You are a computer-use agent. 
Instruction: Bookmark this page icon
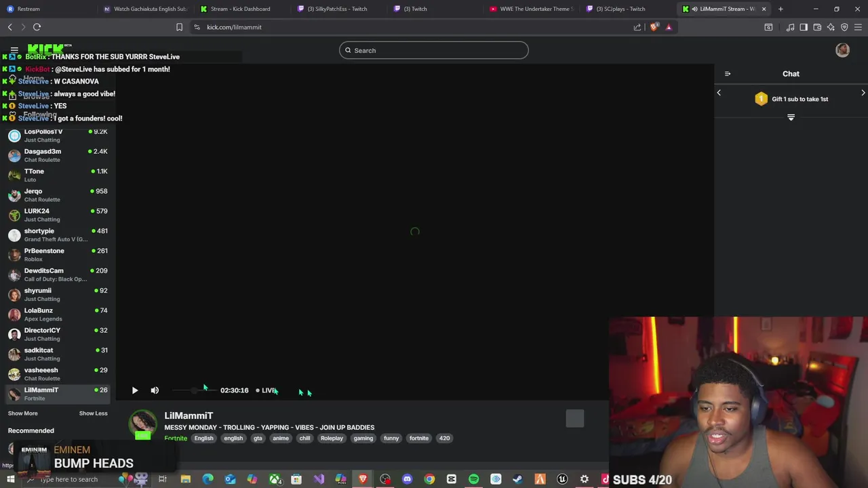[179, 27]
